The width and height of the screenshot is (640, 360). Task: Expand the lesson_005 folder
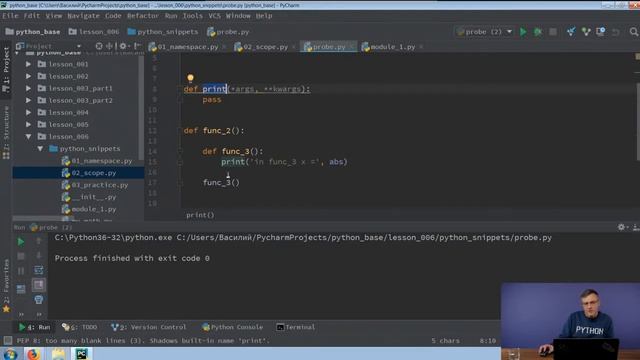point(28,124)
